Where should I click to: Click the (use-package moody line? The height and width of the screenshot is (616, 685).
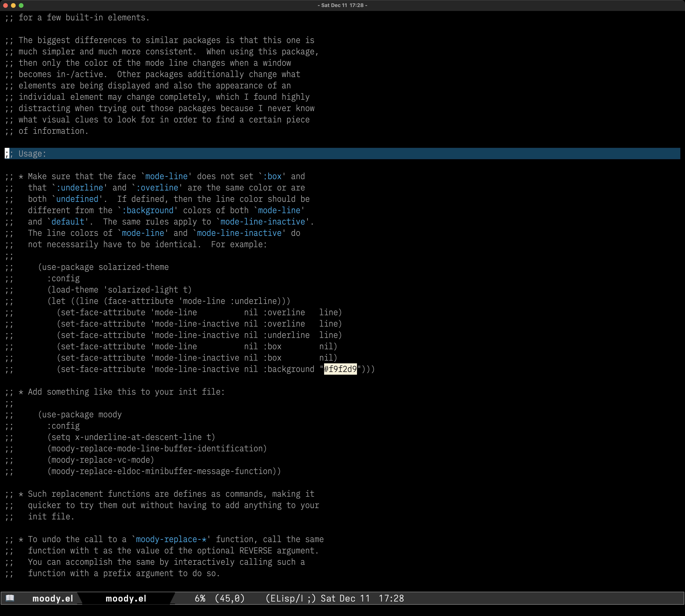click(80, 415)
